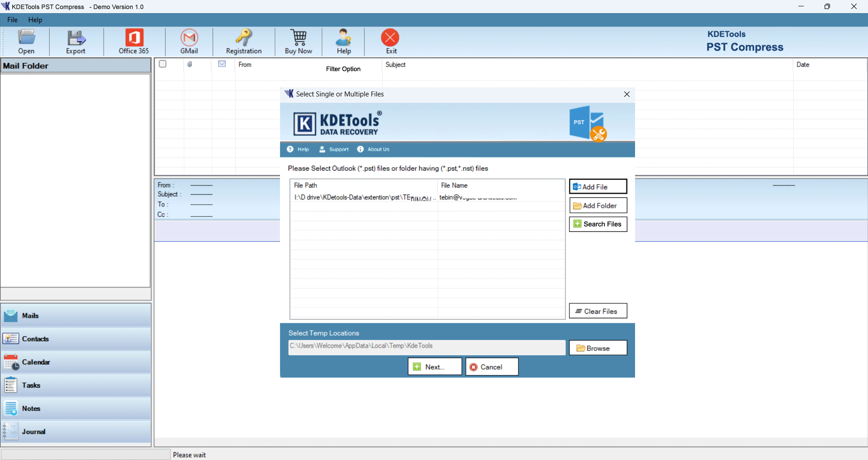Click the Open toolbar icon
This screenshot has height=460, width=868.
pyautogui.click(x=26, y=42)
